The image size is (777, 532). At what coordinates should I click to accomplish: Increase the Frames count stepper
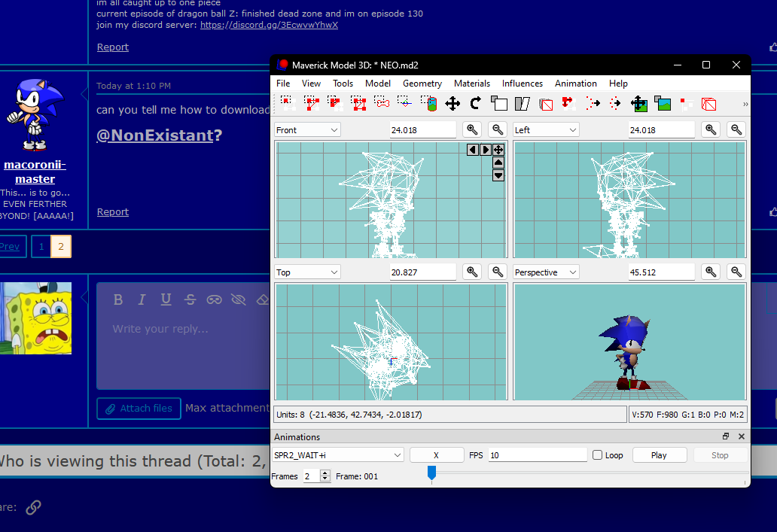point(325,473)
